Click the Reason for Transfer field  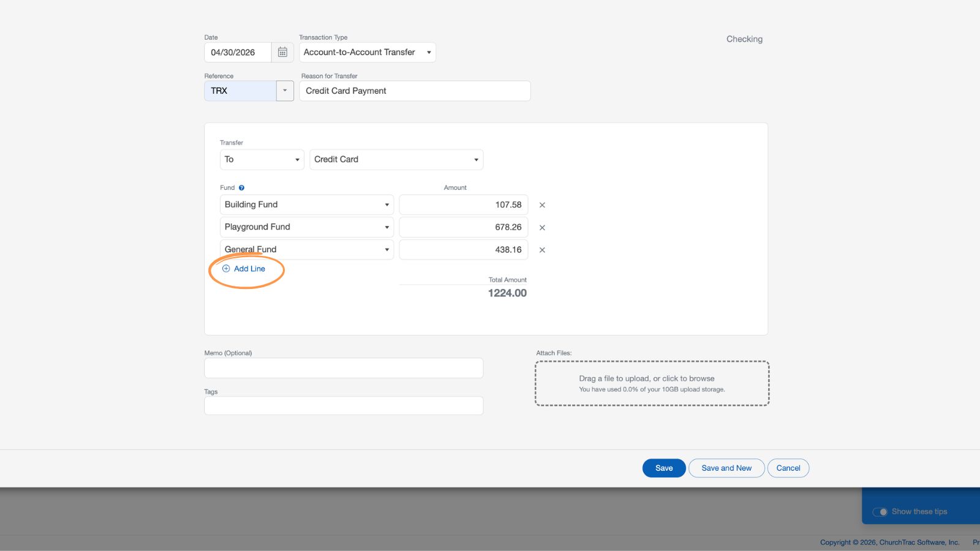[x=415, y=91]
